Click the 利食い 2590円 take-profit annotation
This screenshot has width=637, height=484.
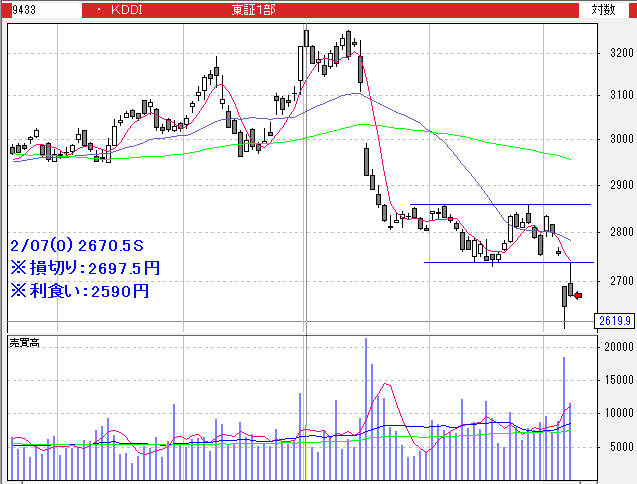(x=79, y=291)
